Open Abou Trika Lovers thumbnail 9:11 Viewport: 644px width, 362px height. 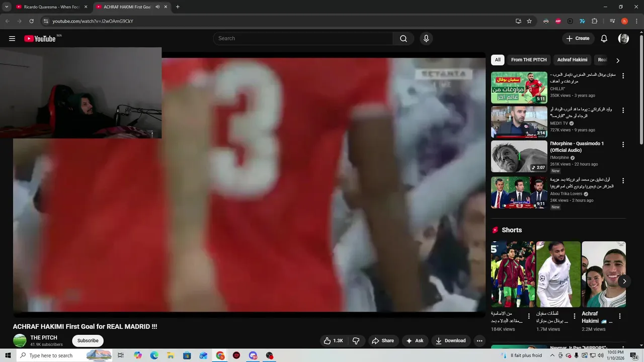click(519, 193)
